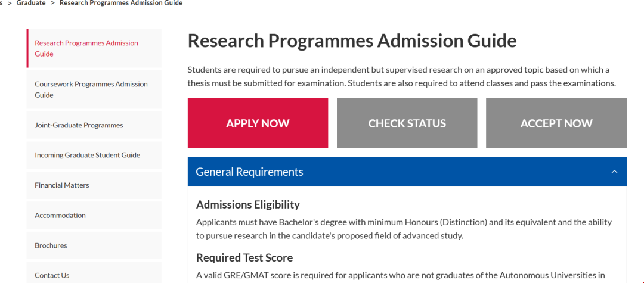Open Brochures from the side menu
644x283 pixels.
pyautogui.click(x=51, y=245)
